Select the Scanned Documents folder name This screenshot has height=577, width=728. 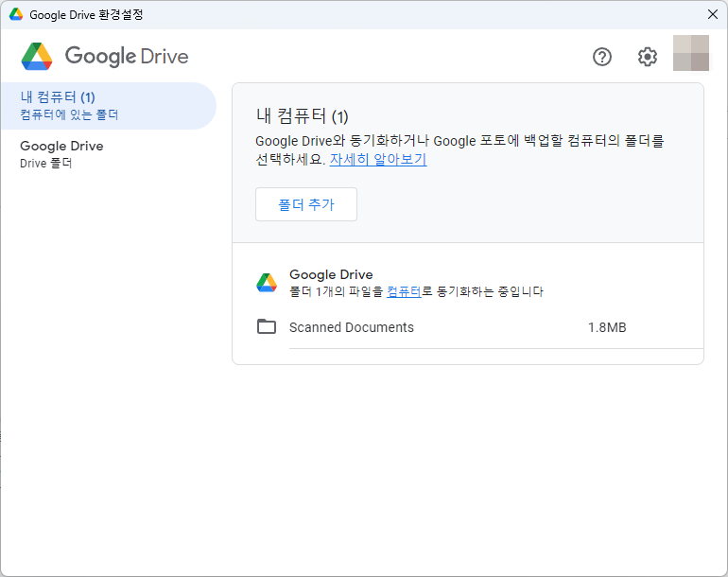[352, 327]
